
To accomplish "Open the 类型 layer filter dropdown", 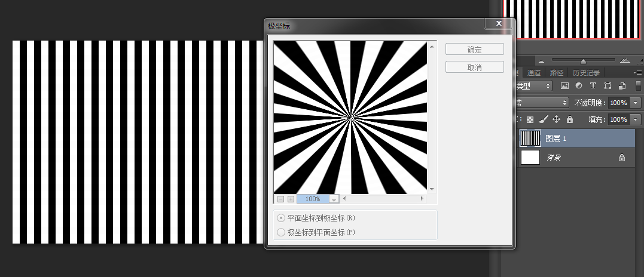I will (533, 85).
